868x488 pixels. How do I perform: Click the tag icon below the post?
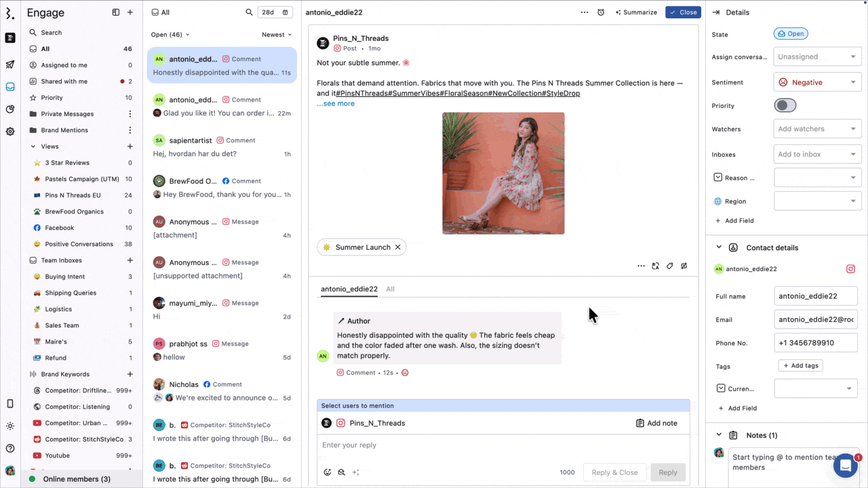(670, 266)
